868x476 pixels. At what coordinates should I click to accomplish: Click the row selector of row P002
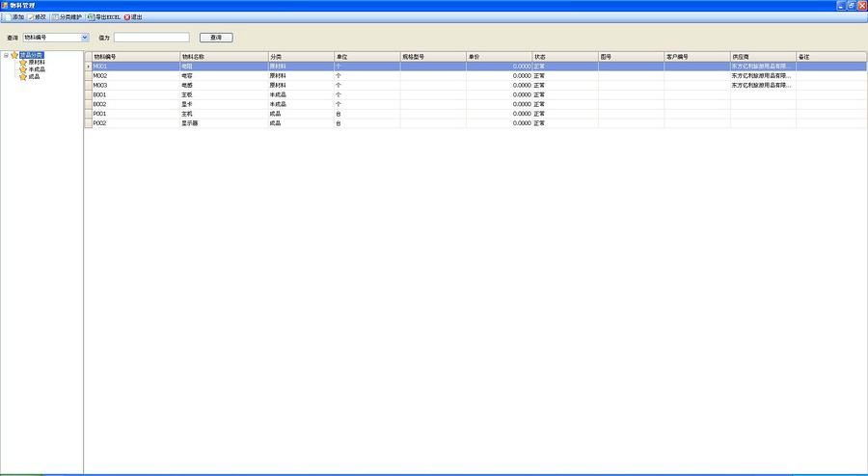click(x=88, y=122)
